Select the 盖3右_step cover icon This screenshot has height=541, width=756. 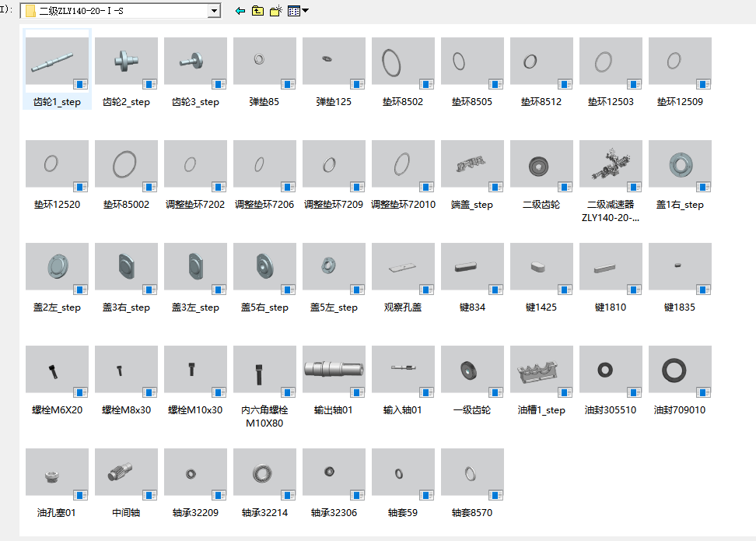(126, 269)
